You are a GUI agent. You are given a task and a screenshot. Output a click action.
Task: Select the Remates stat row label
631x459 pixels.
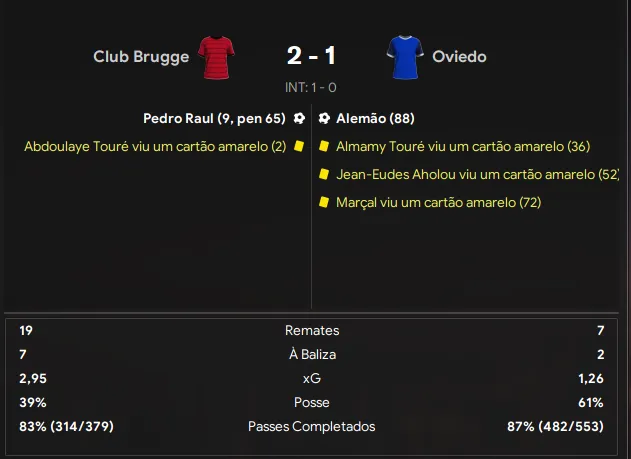pos(312,330)
